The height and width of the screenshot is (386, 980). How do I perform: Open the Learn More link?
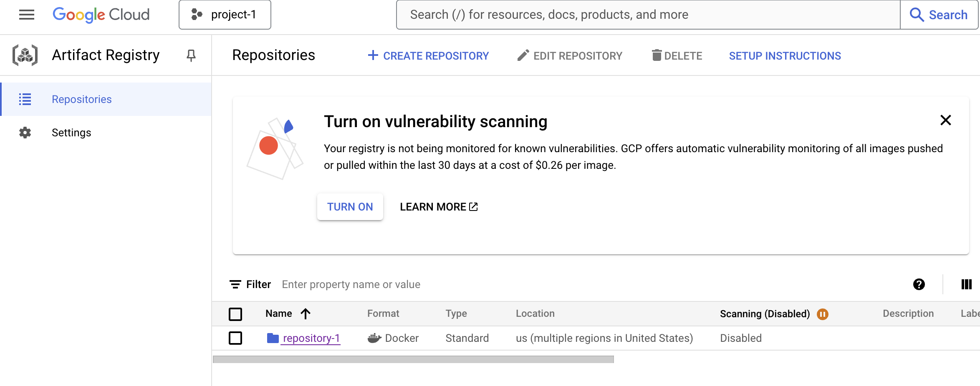coord(439,207)
